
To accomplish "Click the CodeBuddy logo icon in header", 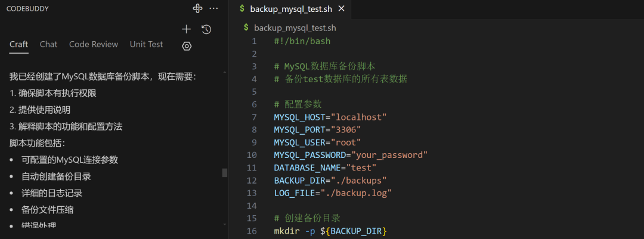I will pos(198,8).
